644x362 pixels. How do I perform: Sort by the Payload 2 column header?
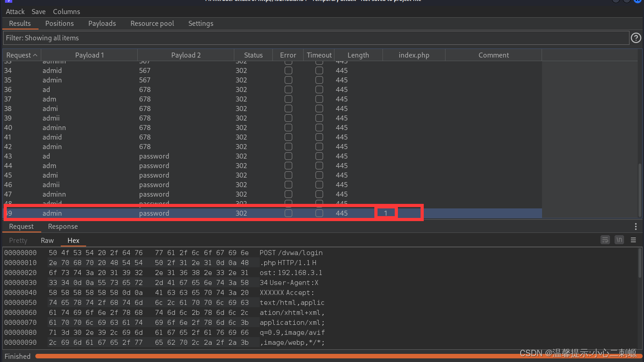186,55
